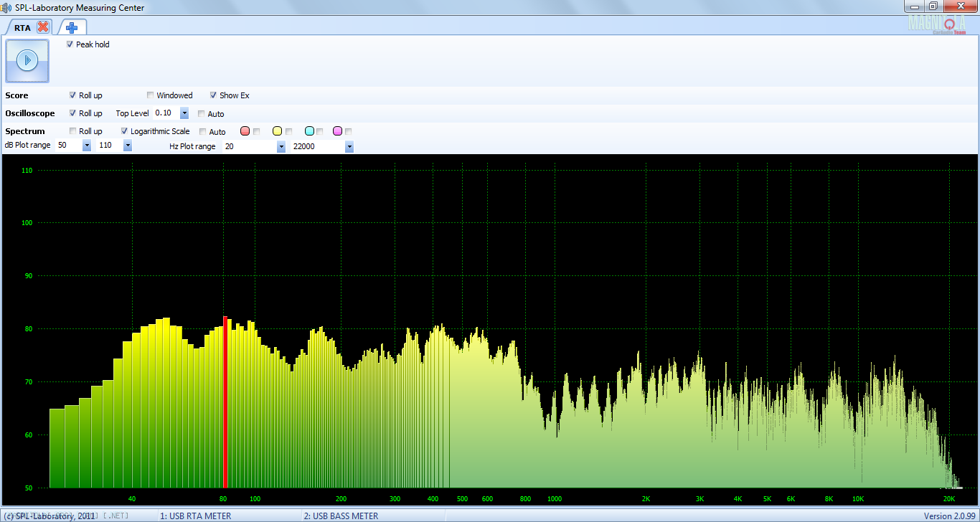Close the RTA tab with red X
The width and height of the screenshot is (980, 522).
point(43,27)
